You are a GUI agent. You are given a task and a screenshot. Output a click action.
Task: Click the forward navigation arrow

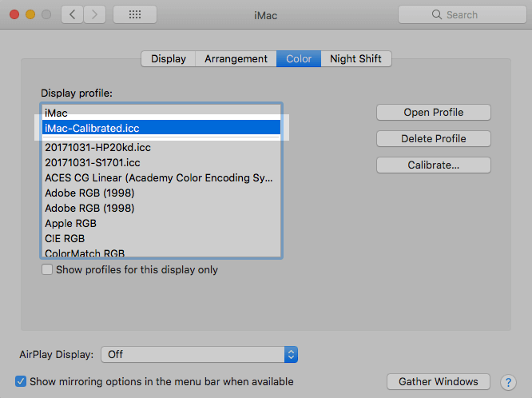click(95, 14)
